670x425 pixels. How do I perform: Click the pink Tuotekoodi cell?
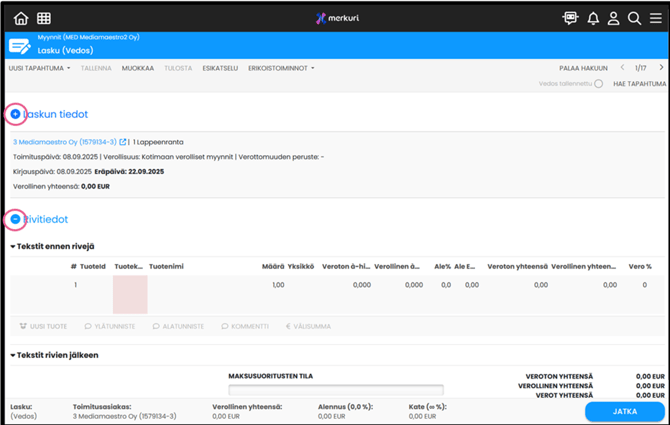[x=130, y=295]
